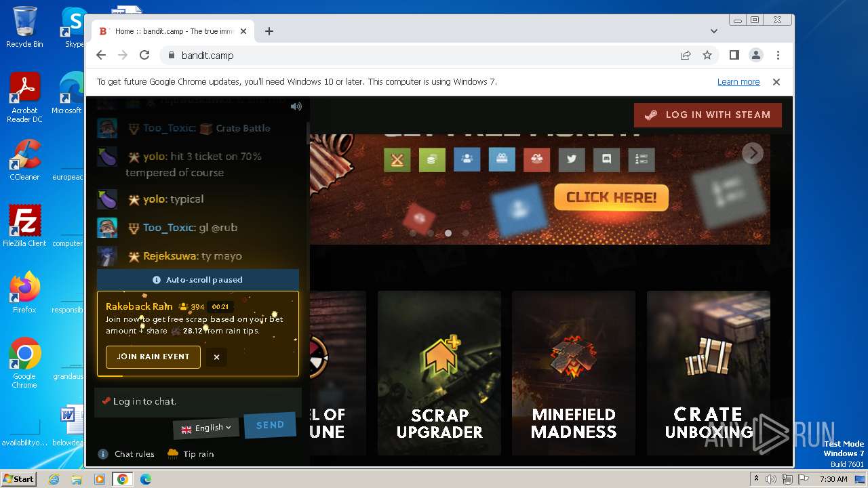Dismiss the Chrome update infobar

(776, 82)
